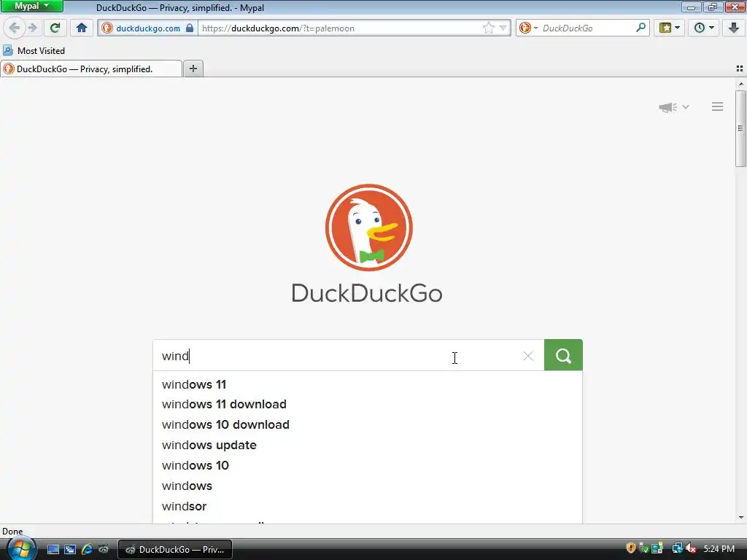
Task: Go back using the back arrow button
Action: click(x=15, y=28)
